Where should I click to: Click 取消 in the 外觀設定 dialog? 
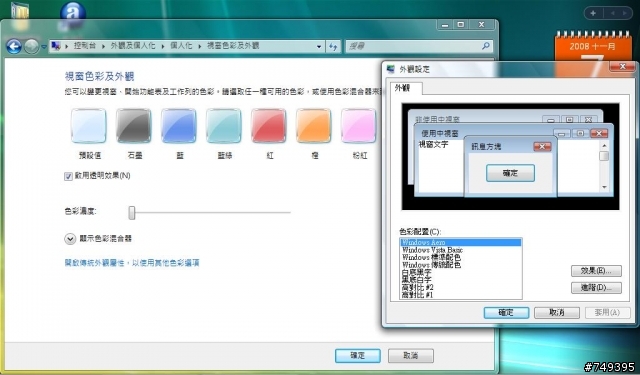click(x=557, y=313)
